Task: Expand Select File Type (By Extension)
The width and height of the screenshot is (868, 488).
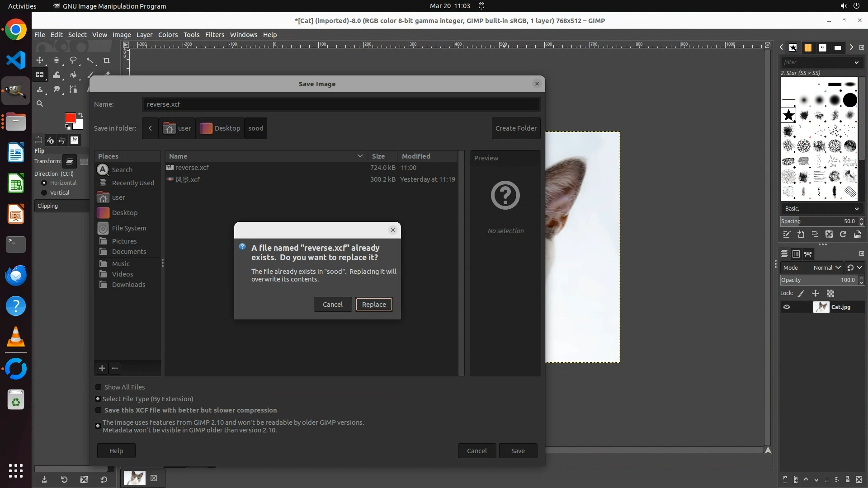Action: 98,399
